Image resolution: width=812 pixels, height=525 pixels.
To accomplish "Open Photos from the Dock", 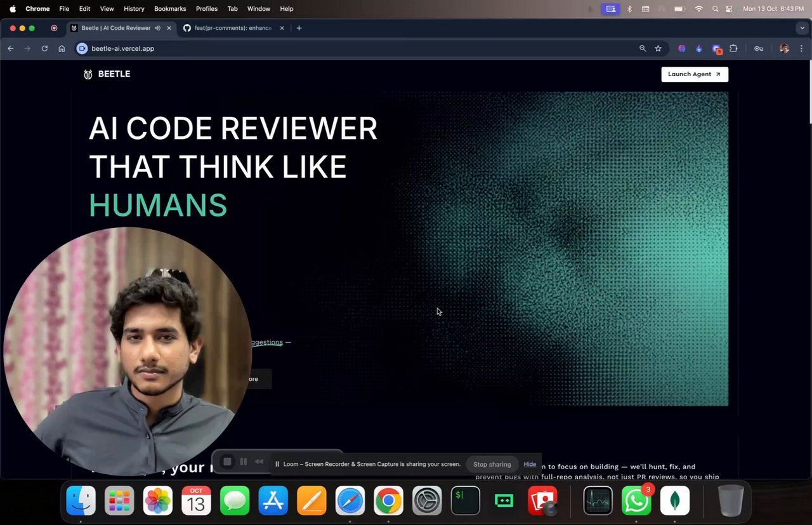I will pyautogui.click(x=157, y=501).
